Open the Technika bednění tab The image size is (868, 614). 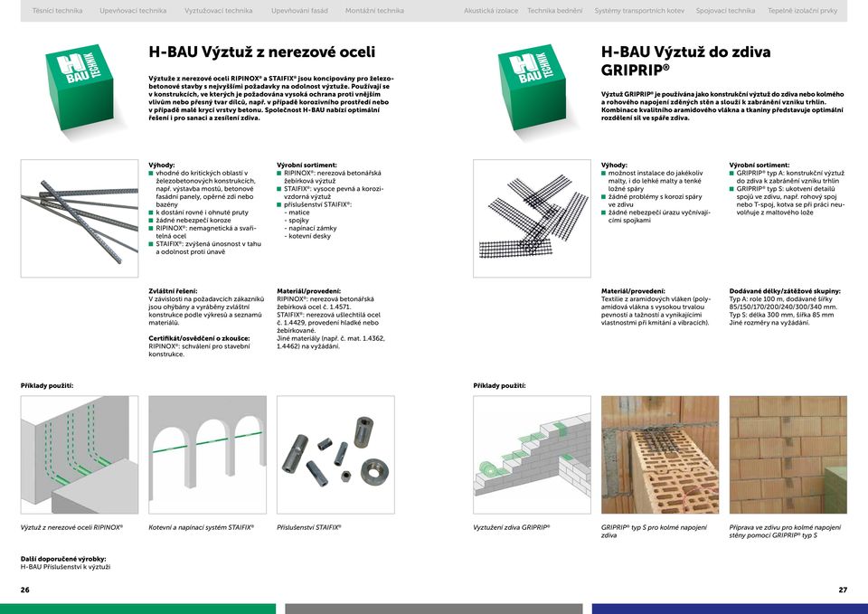point(554,11)
